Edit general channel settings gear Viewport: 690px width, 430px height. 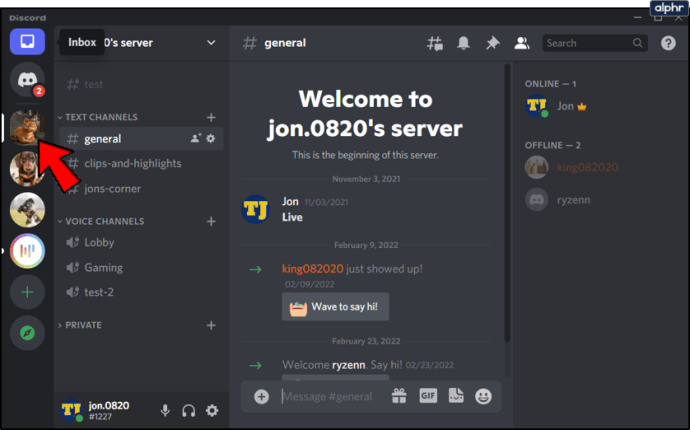coord(211,138)
